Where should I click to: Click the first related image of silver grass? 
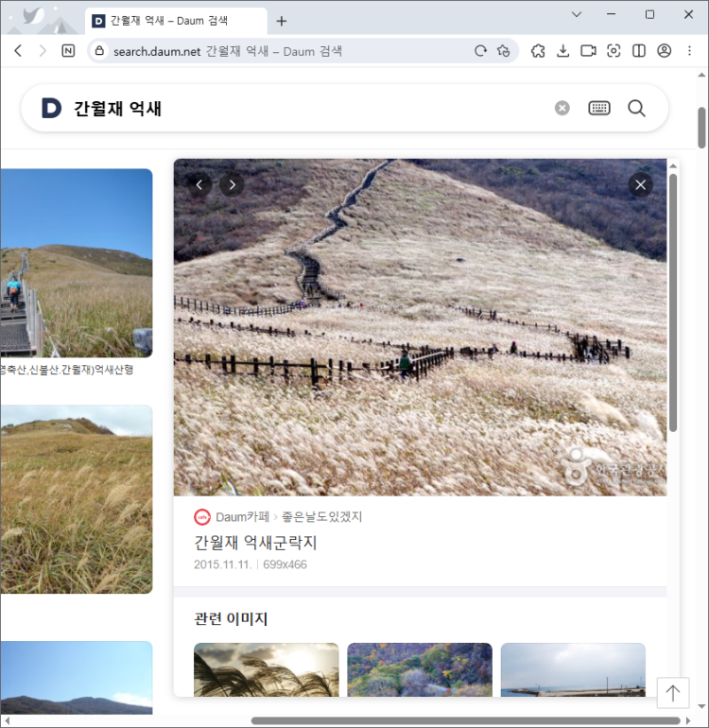click(266, 669)
